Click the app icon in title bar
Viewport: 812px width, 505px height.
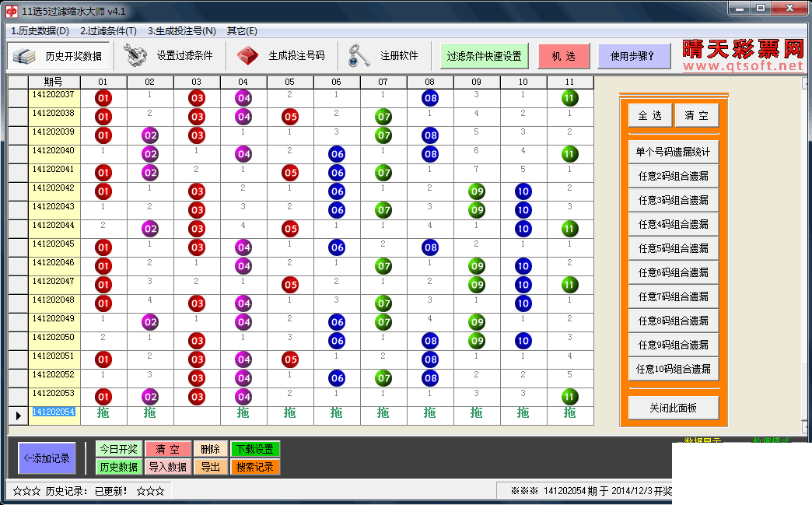[x=12, y=11]
